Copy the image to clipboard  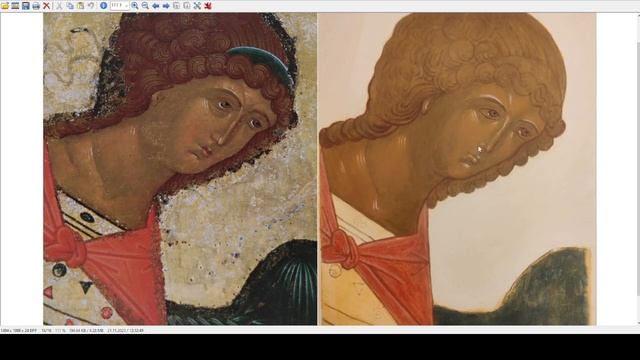click(x=70, y=6)
